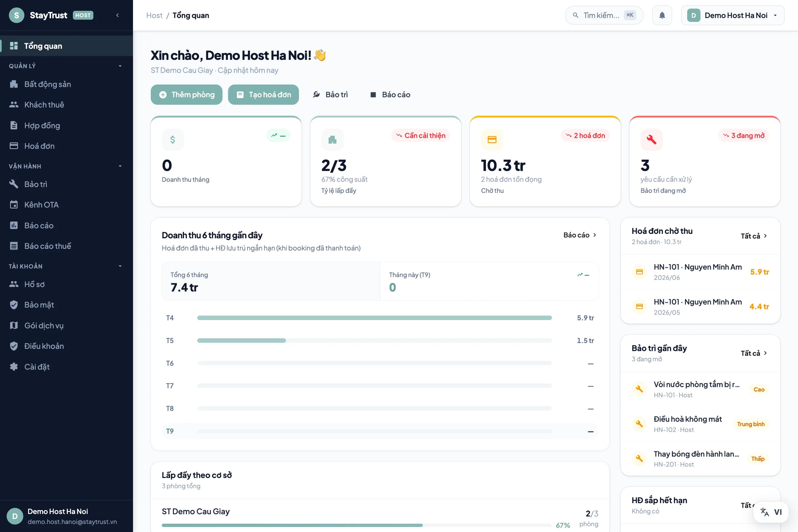Open Tất cả in Bảo trì gần đây
798x532 pixels.
point(754,353)
